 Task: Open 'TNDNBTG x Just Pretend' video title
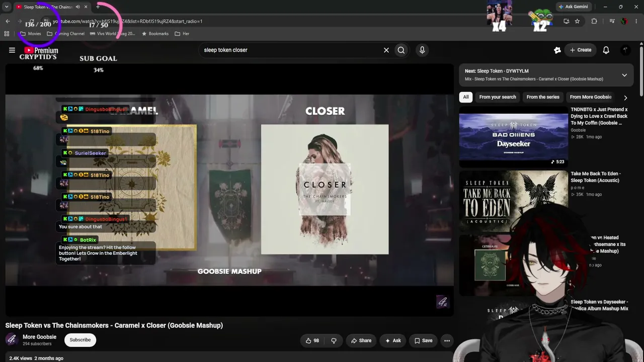(599, 116)
